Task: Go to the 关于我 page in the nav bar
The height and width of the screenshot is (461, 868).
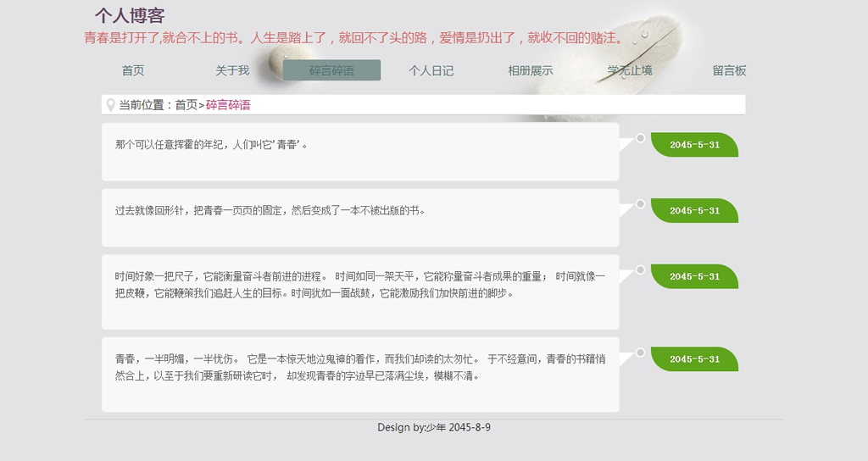Action: [x=232, y=70]
